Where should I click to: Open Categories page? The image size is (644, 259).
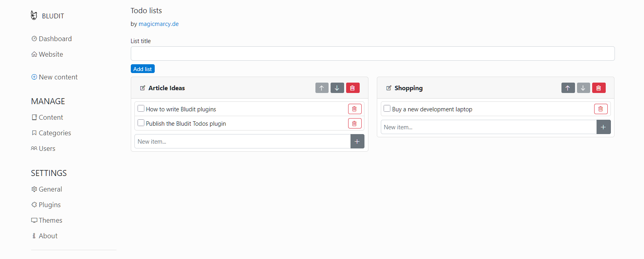pyautogui.click(x=51, y=133)
